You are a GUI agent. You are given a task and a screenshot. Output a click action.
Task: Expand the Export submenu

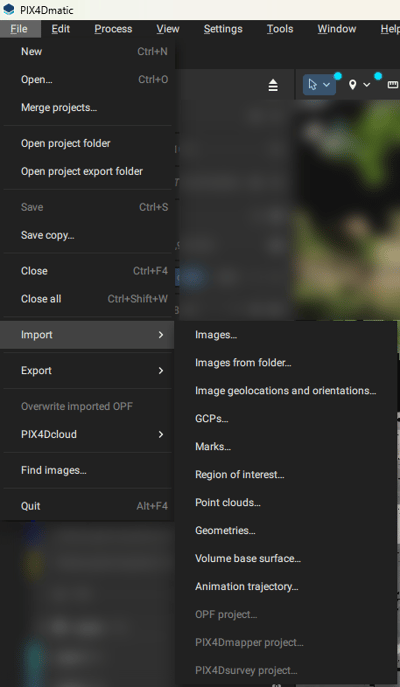pos(87,371)
